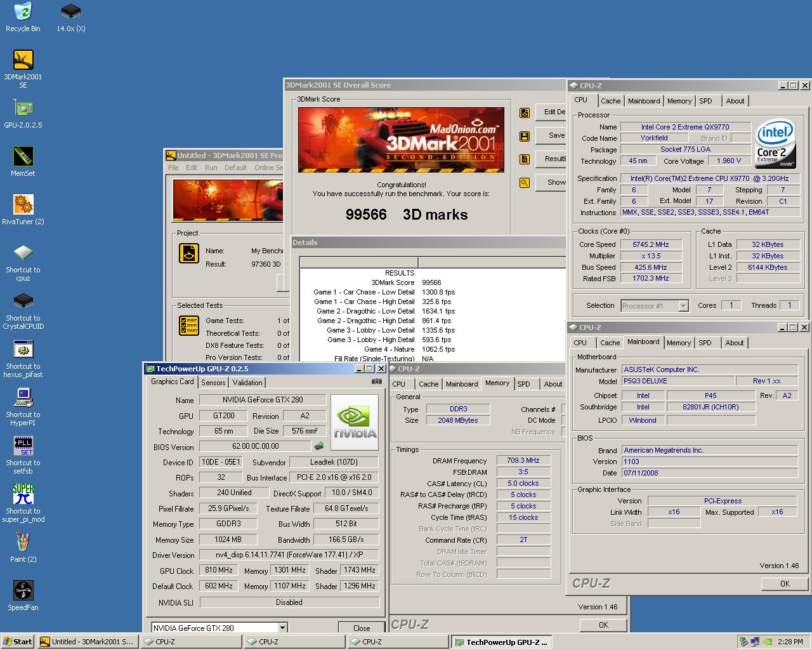Screen dimensions: 812x650
Task: Click the GPU Name field NVIDIA GeForce GTX 280
Action: click(263, 400)
